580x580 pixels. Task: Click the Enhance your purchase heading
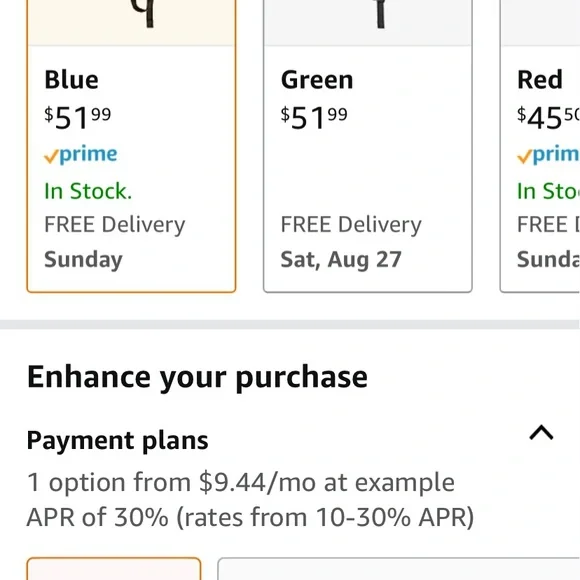(x=197, y=377)
